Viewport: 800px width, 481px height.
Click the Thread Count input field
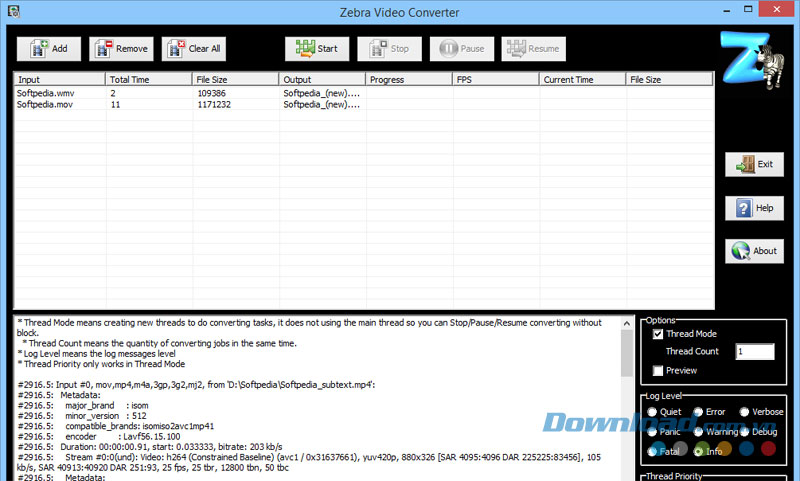[754, 352]
